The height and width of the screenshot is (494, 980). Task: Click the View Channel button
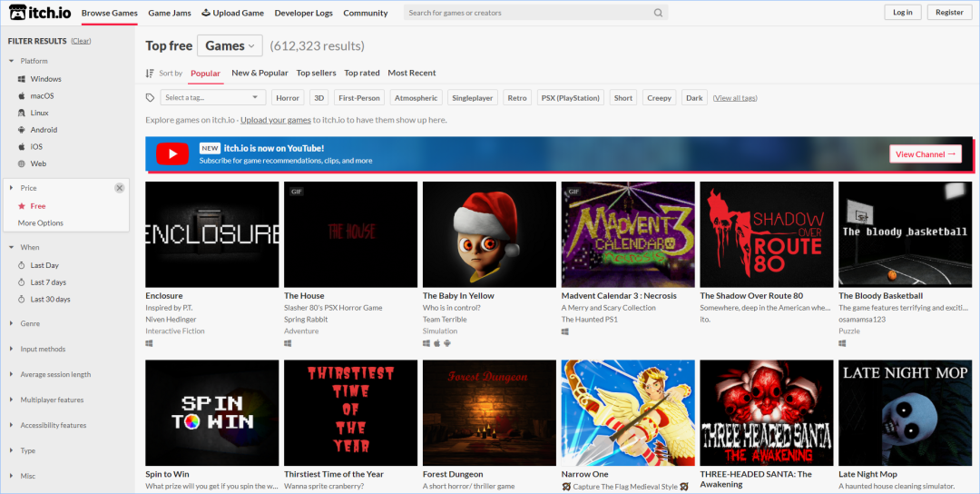[x=926, y=153]
